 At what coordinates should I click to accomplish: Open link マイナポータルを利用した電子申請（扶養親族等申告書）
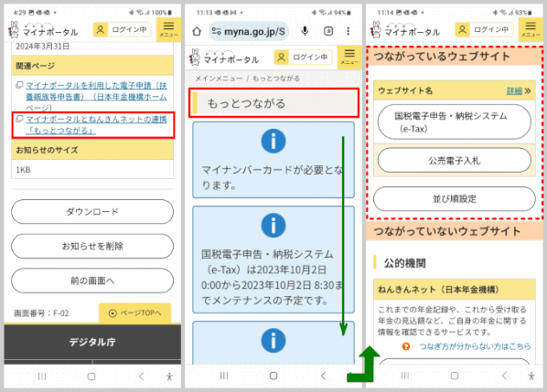tap(96, 97)
